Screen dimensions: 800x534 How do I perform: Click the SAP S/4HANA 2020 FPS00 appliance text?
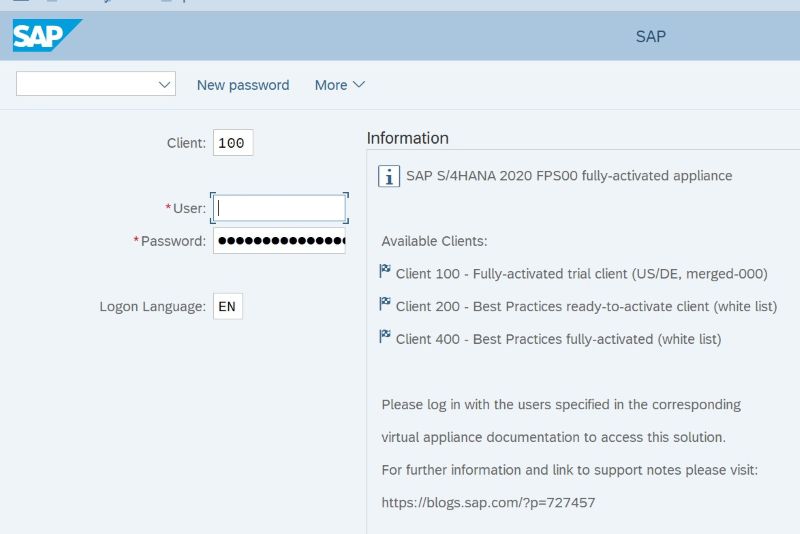[569, 176]
